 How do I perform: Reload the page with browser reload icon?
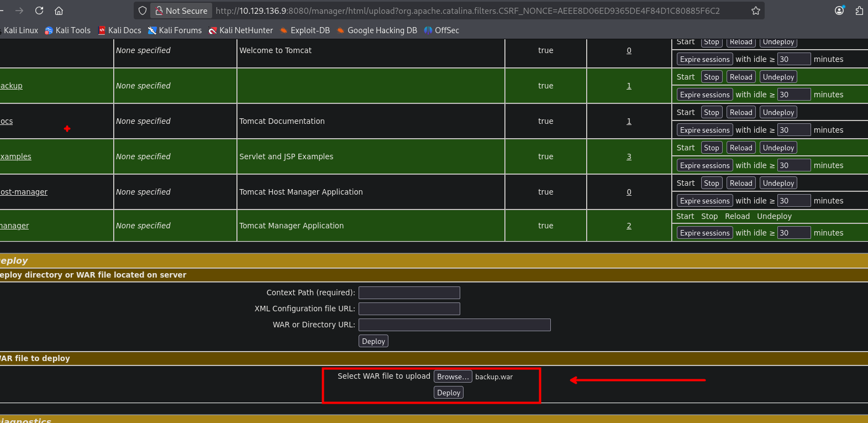[39, 11]
